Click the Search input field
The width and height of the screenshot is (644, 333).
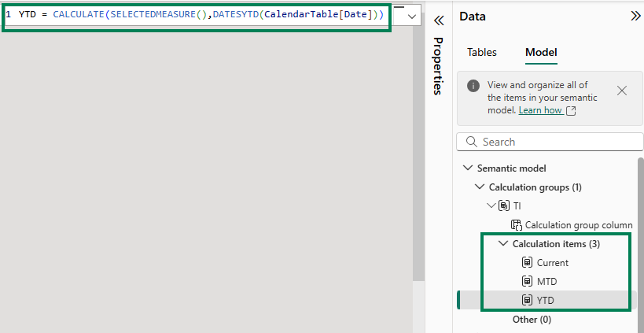coord(550,142)
